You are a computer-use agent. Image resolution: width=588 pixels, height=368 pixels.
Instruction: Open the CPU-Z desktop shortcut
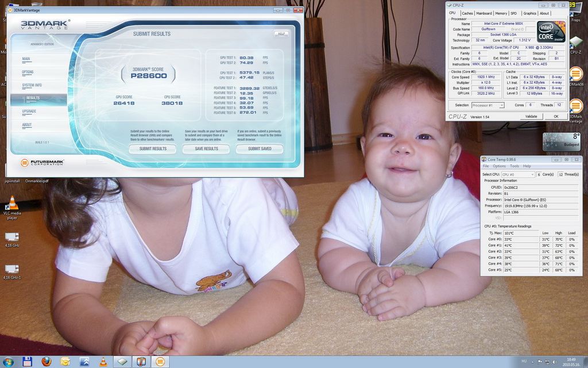tap(575, 45)
